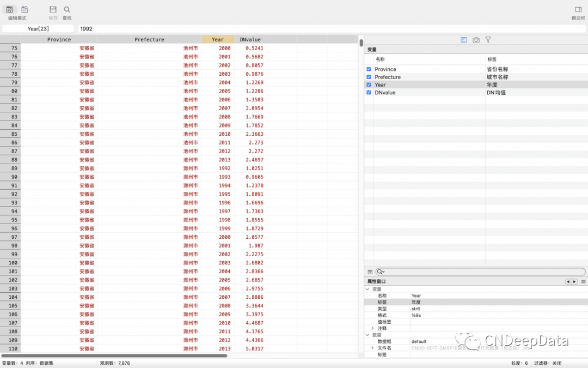
Task: Uncheck the DNvalue variable checkbox
Action: click(369, 92)
